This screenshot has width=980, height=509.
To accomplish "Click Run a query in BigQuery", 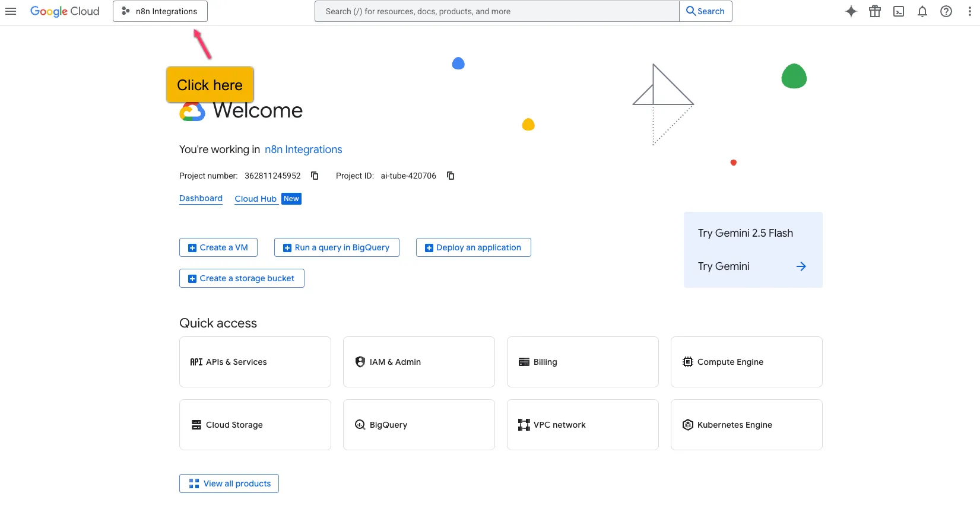I will (x=337, y=247).
